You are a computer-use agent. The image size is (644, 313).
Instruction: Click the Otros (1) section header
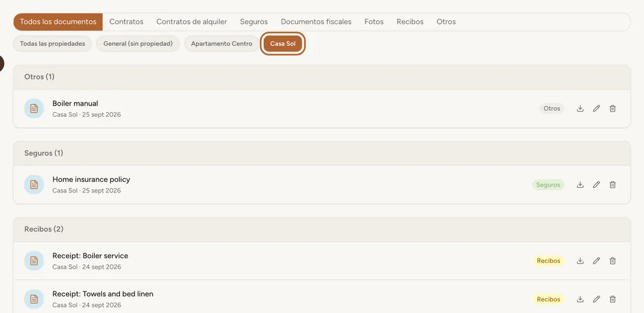coord(322,77)
